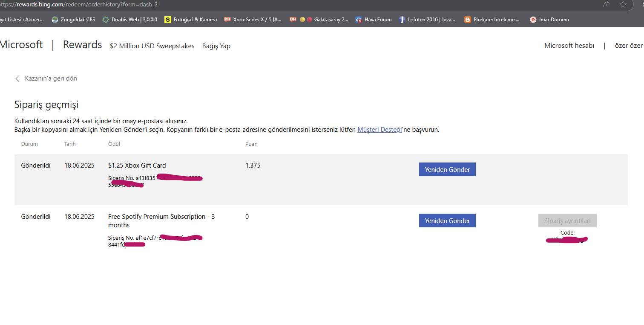Open the İmar Durumu bookmark

(549, 20)
